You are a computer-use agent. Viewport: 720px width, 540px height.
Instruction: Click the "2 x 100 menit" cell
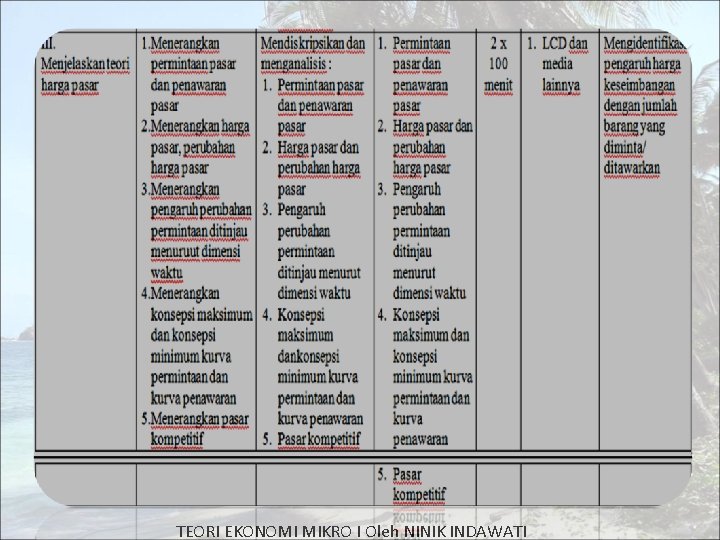point(499,240)
